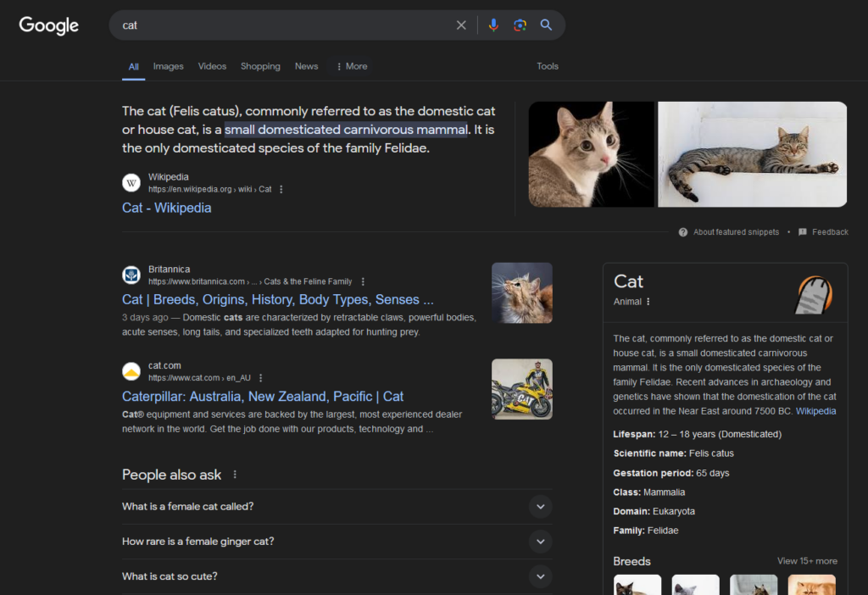Switch to the All results tab
868x595 pixels.
133,66
